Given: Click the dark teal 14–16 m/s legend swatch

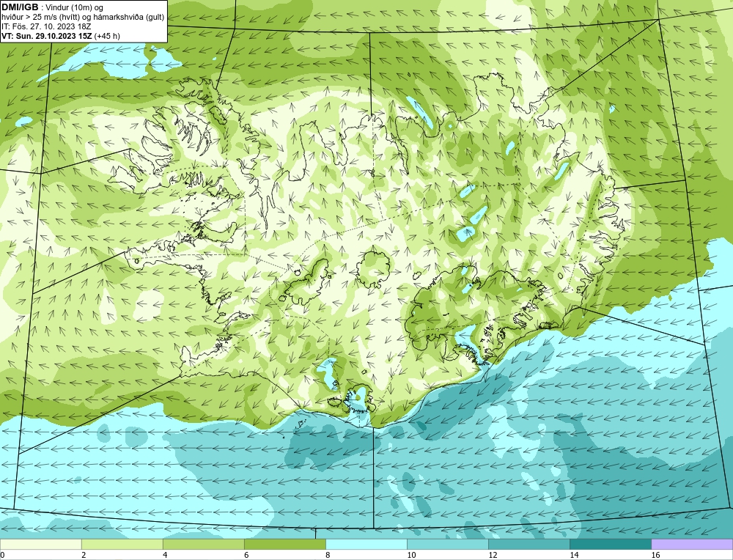Looking at the screenshot, I should click(x=610, y=544).
